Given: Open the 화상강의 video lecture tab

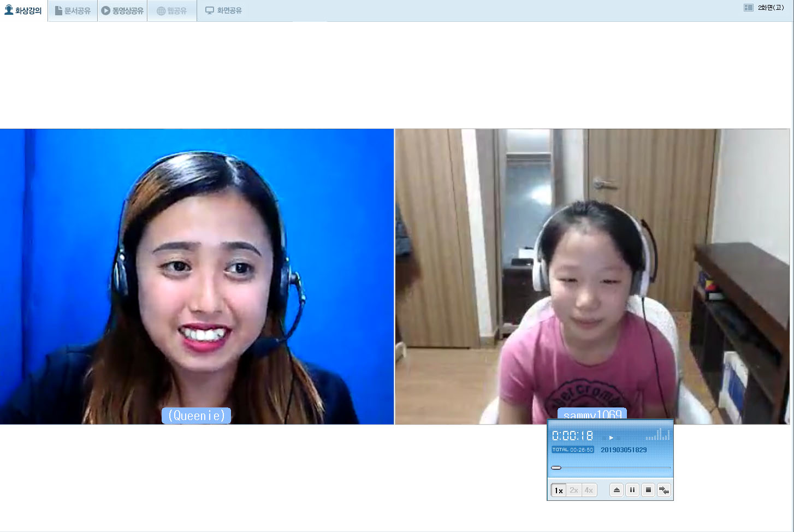Looking at the screenshot, I should point(23,10).
